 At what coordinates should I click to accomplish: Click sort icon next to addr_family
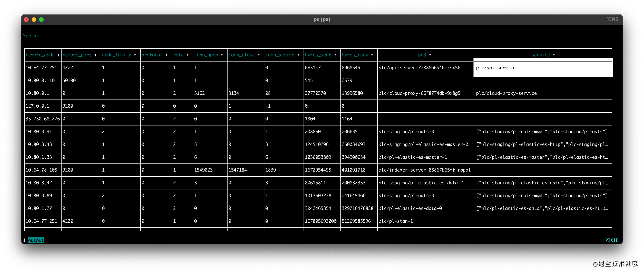point(135,55)
